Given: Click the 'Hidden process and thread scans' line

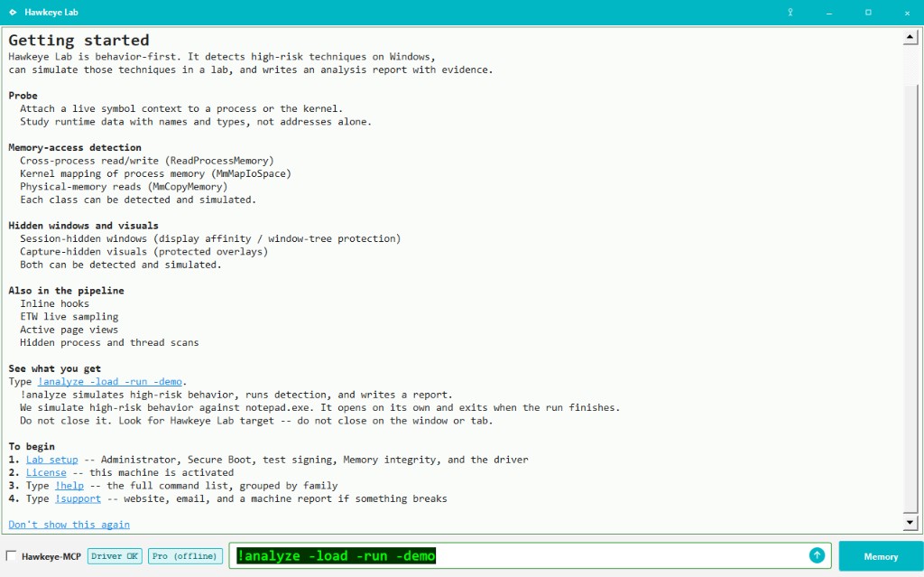Looking at the screenshot, I should (109, 342).
